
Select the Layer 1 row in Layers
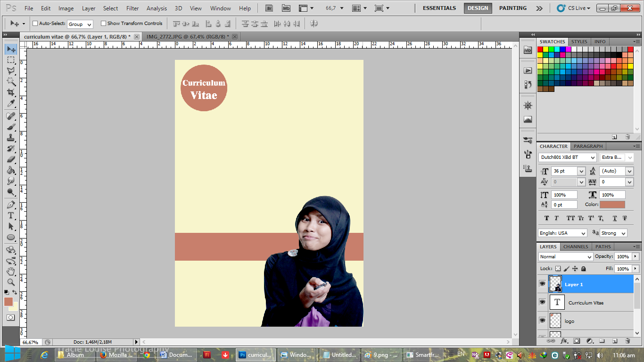pyautogui.click(x=585, y=284)
